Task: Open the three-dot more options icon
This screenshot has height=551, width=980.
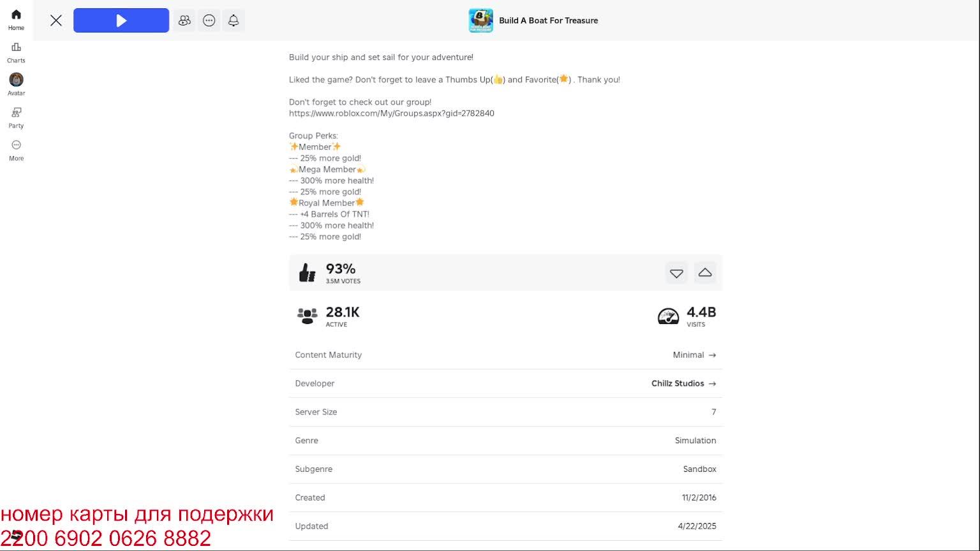Action: click(x=209, y=20)
